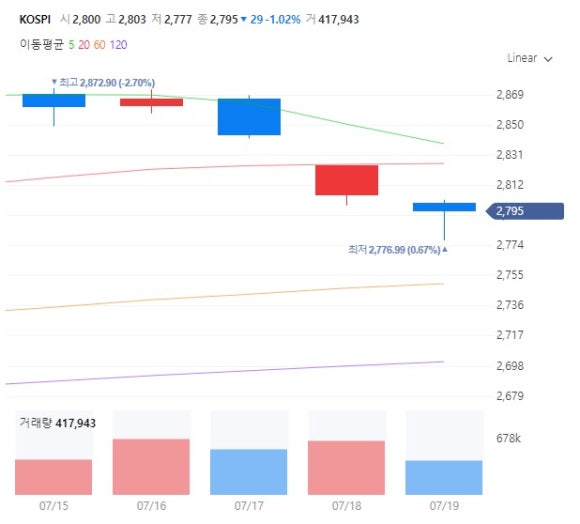
Task: Click the 2,698 price axis label
Action: tap(510, 366)
